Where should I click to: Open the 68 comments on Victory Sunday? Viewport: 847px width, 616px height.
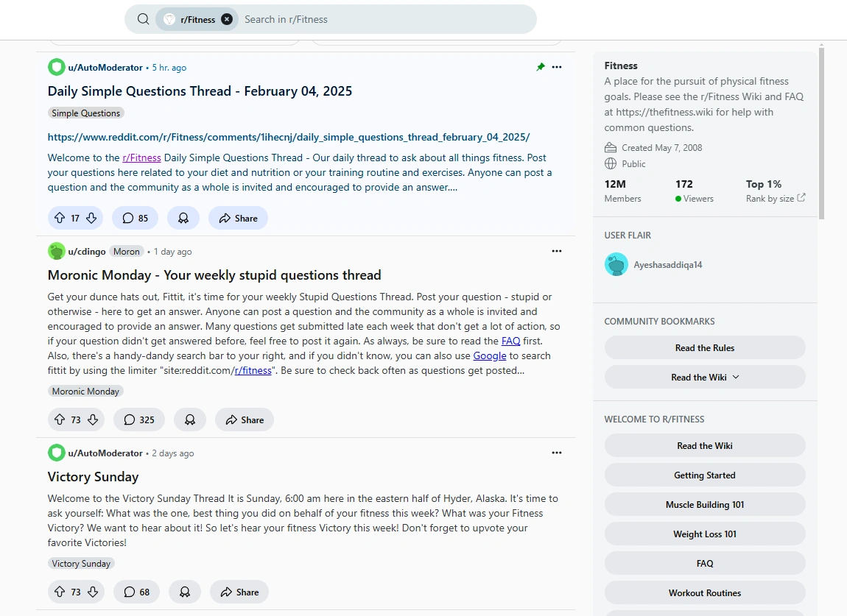click(136, 592)
